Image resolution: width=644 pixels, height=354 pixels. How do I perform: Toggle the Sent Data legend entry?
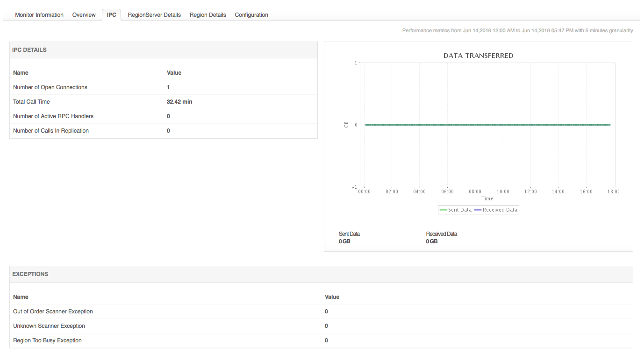click(x=455, y=210)
